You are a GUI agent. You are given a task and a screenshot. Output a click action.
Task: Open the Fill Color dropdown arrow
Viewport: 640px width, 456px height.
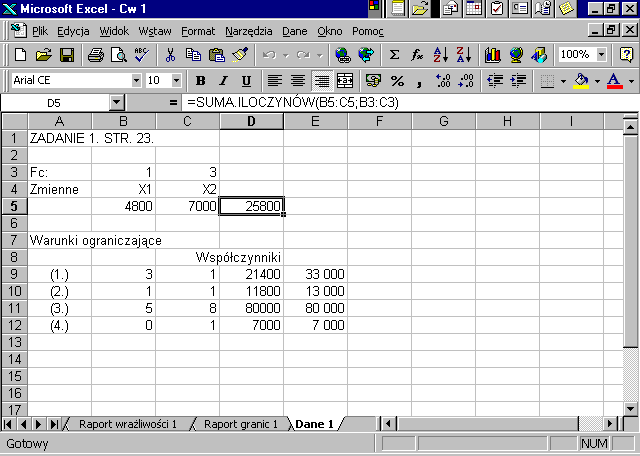596,80
